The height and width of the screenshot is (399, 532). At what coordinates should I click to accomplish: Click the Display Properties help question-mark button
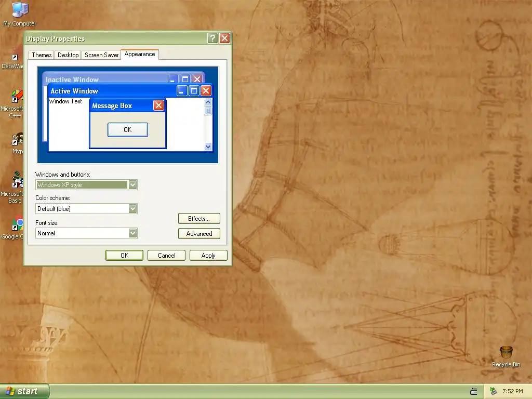212,38
